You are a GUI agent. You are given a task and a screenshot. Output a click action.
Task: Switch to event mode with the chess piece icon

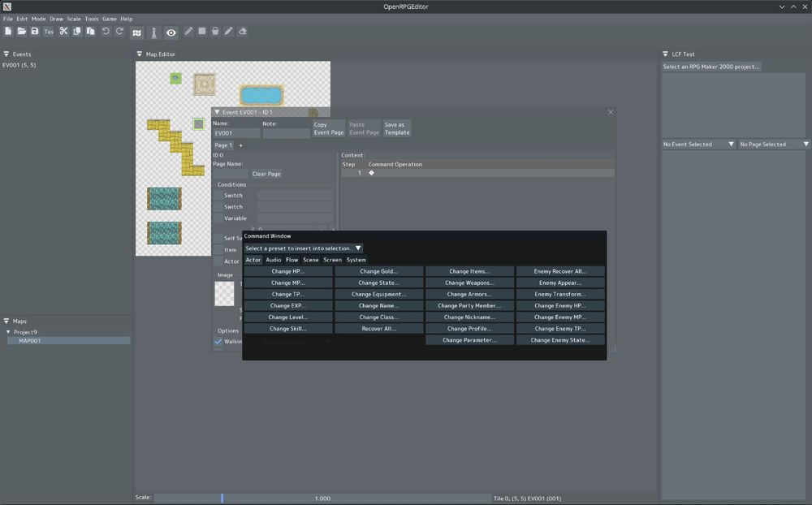pos(153,32)
